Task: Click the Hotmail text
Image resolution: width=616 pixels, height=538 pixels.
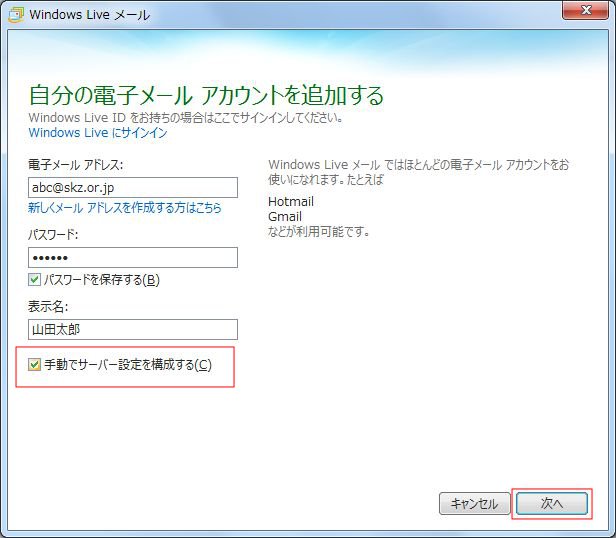Action: (x=291, y=202)
